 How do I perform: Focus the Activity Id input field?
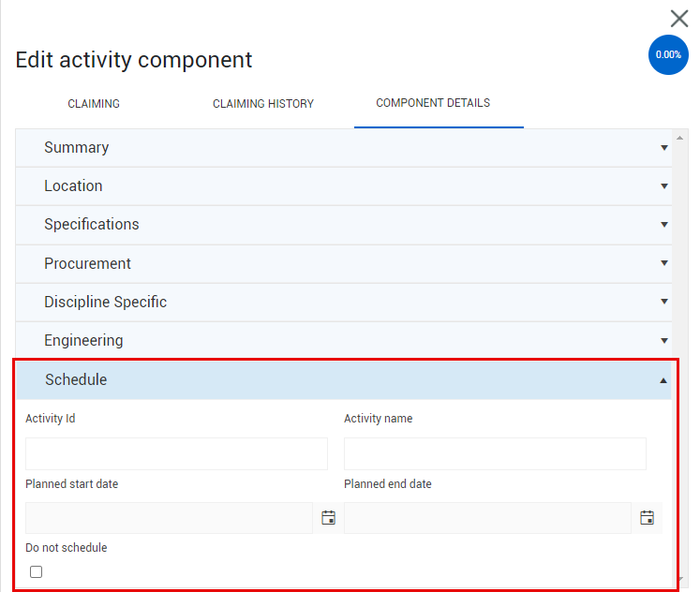click(x=176, y=453)
